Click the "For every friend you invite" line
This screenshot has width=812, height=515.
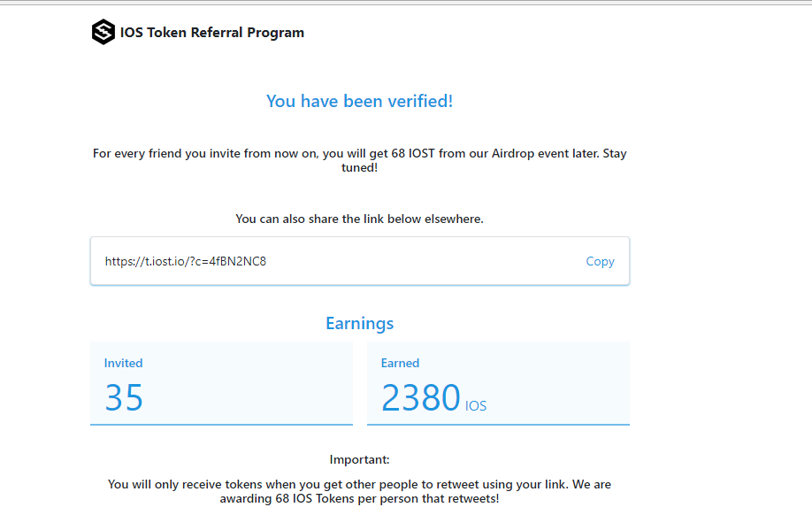tap(359, 153)
